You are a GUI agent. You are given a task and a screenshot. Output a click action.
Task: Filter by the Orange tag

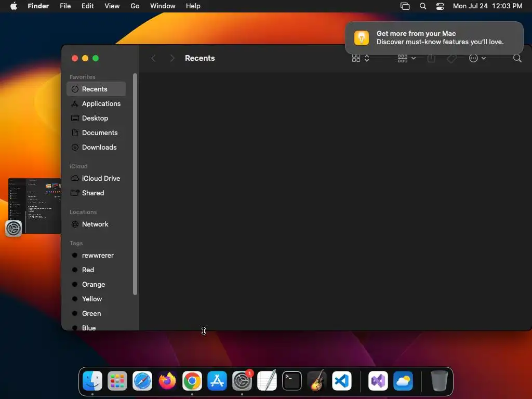[96, 284]
